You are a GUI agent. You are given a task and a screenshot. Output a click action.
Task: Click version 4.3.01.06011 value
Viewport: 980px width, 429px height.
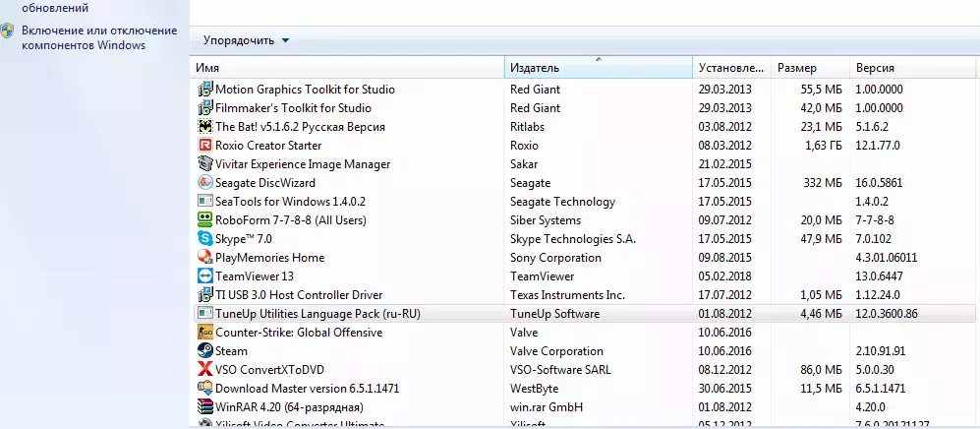coord(887,257)
